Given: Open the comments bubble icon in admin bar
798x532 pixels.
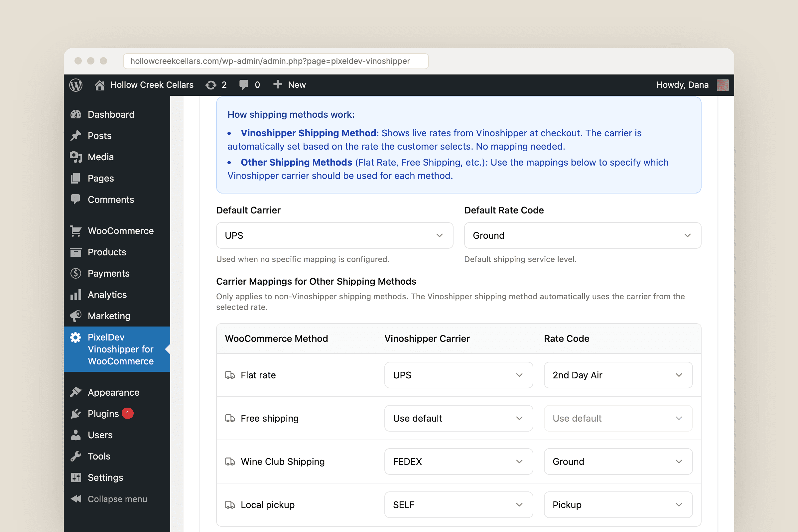Looking at the screenshot, I should tap(243, 85).
